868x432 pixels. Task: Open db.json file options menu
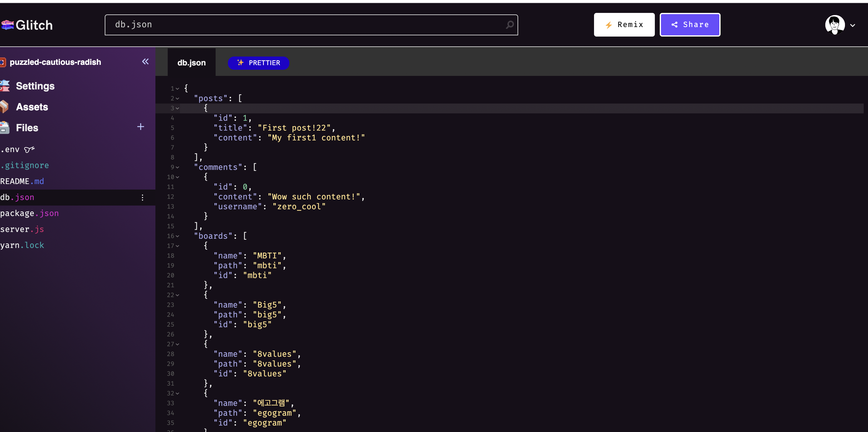click(x=143, y=198)
